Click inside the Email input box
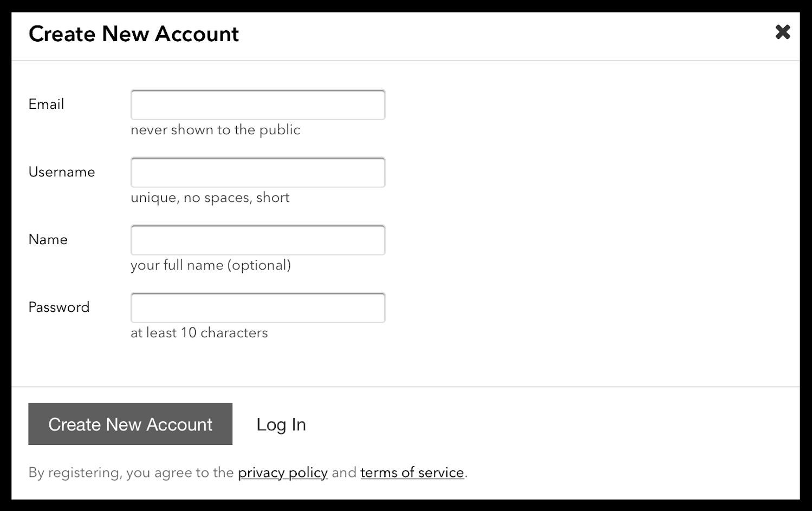The image size is (812, 511). point(257,104)
